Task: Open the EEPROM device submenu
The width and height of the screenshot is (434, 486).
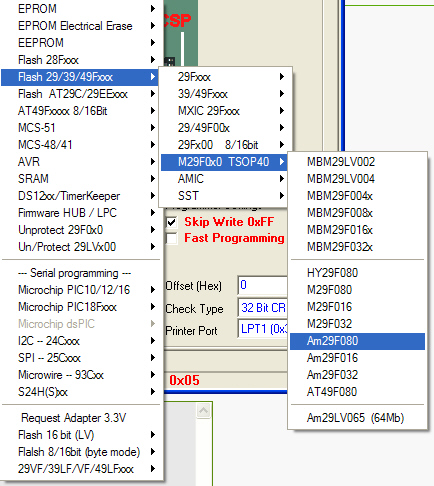Action: click(x=81, y=43)
